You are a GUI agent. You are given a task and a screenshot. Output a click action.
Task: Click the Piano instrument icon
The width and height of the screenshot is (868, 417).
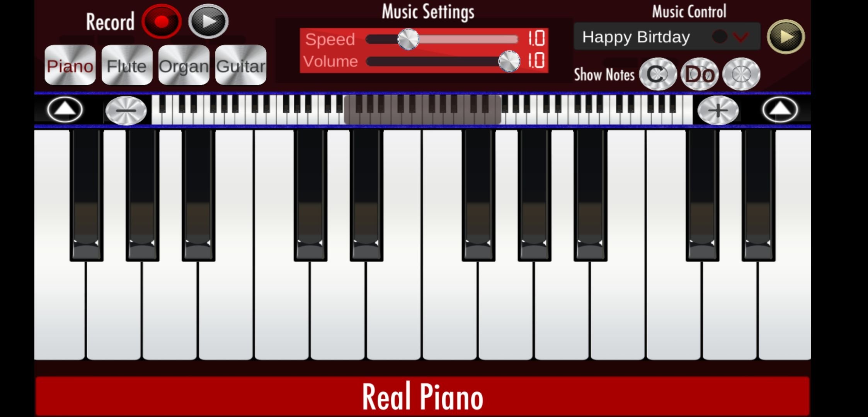coord(70,66)
